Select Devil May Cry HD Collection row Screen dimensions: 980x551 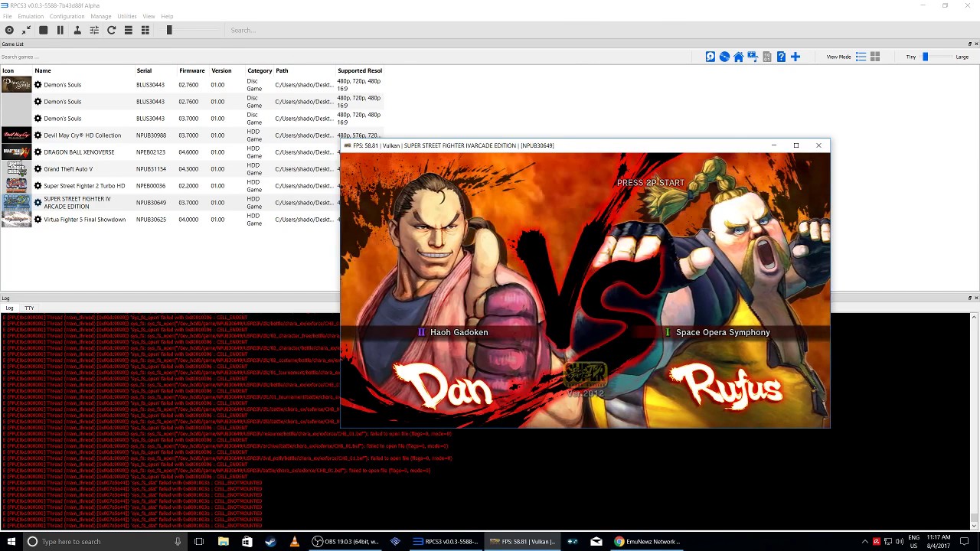(x=191, y=135)
